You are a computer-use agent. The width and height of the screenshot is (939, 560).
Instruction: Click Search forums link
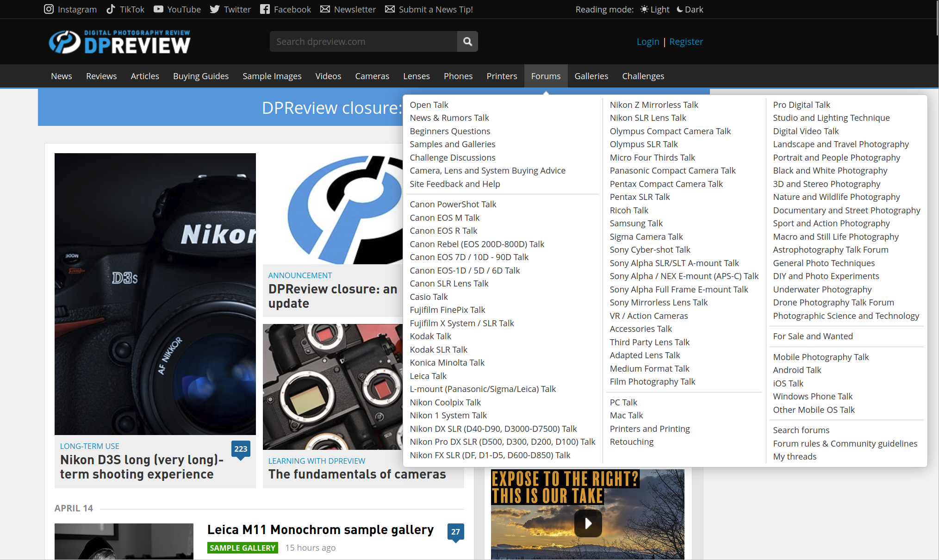pos(801,430)
